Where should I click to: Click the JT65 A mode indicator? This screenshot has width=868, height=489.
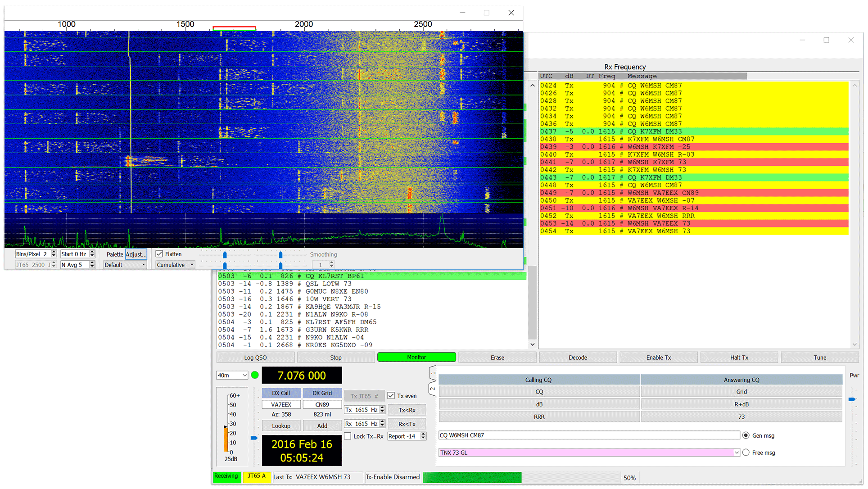(257, 477)
